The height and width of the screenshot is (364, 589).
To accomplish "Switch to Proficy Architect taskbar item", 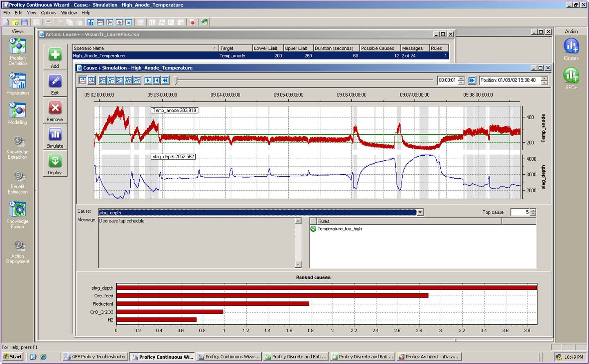I will point(429,357).
